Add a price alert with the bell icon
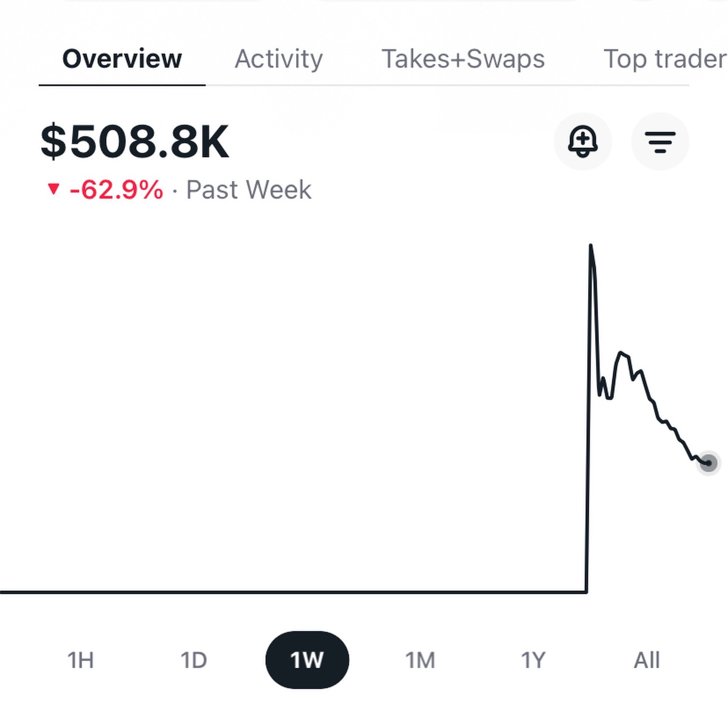 [582, 142]
